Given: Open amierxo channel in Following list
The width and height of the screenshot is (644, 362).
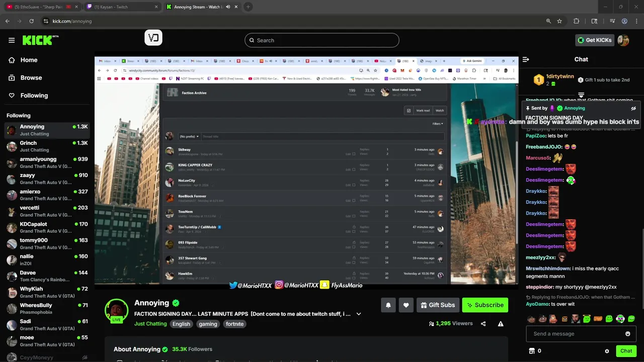Looking at the screenshot, I should tap(47, 195).
